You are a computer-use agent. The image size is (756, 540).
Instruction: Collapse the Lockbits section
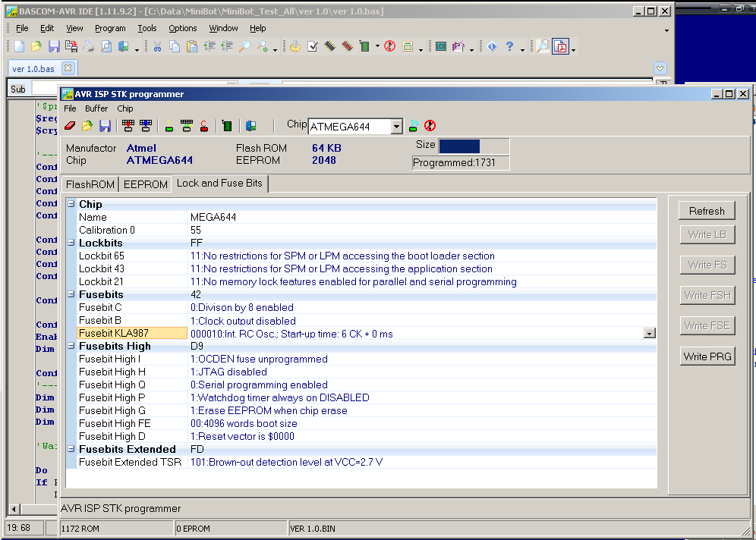pyautogui.click(x=71, y=243)
